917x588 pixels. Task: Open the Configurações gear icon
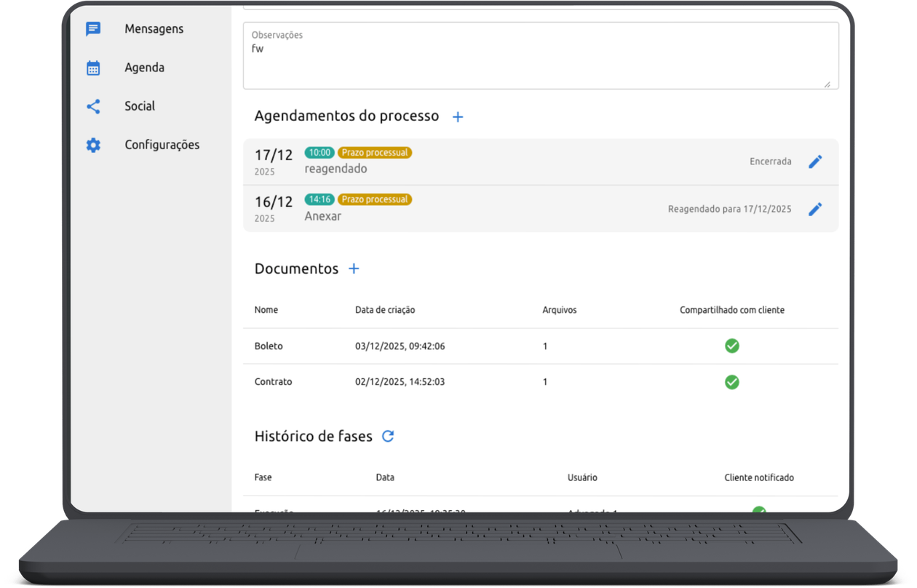[93, 145]
